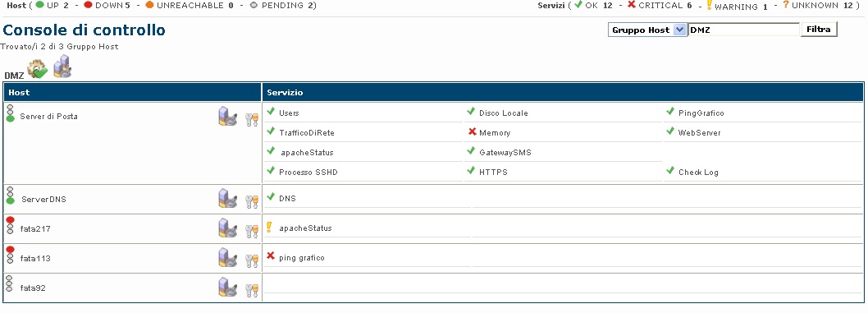Open the ServerDNS host detail icon
Viewport: 868px width, 313px height.
coord(227,198)
